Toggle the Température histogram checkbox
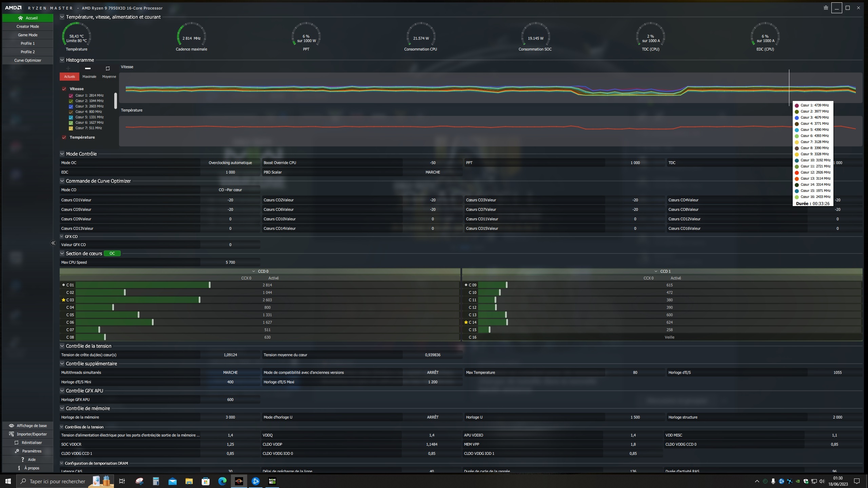This screenshot has width=868, height=488. point(64,137)
